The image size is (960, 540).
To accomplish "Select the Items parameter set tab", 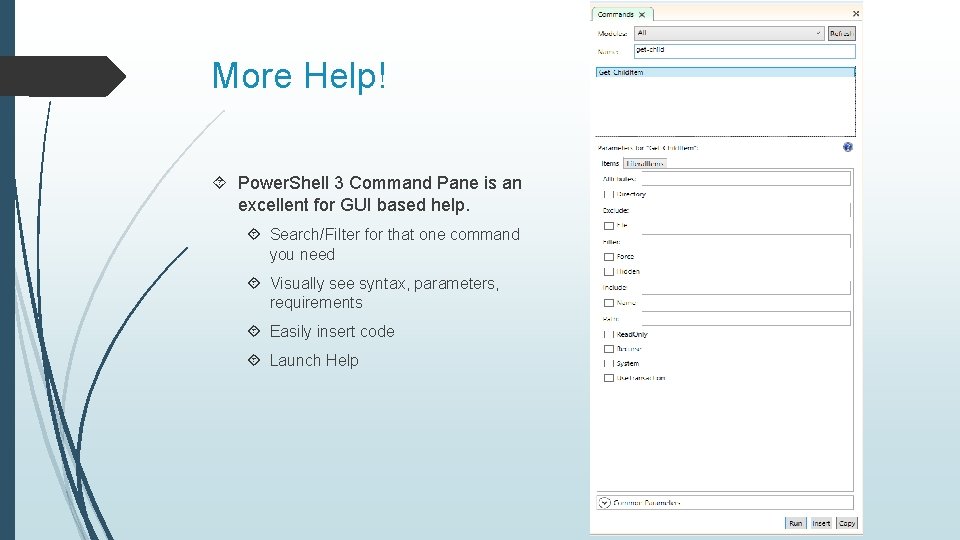I will tap(610, 163).
